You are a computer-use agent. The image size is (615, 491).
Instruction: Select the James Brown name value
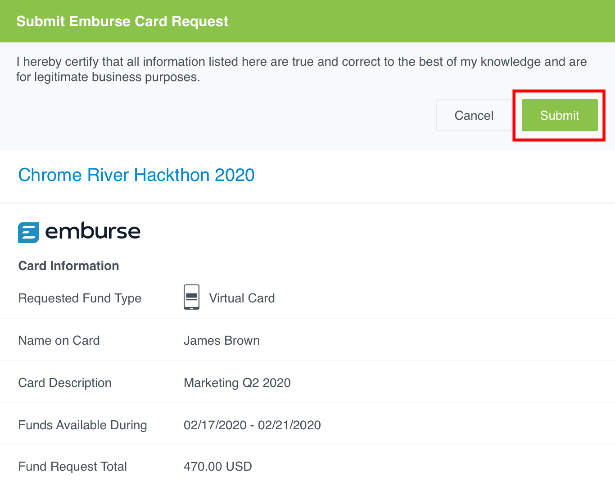pyautogui.click(x=221, y=340)
